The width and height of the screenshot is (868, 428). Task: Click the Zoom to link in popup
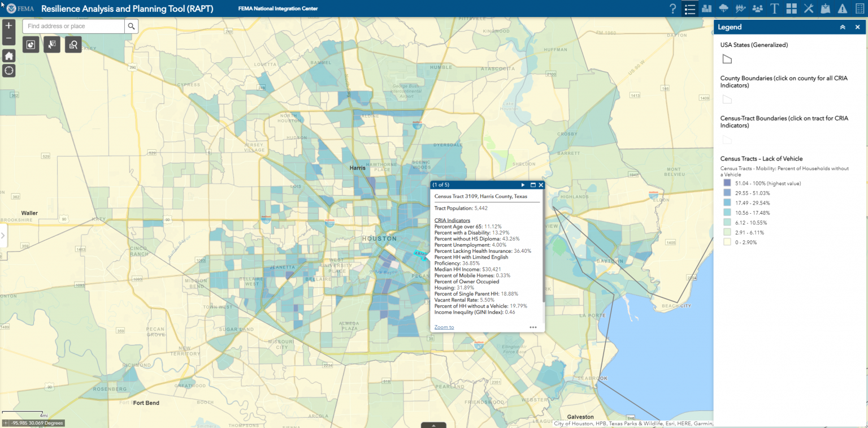click(x=444, y=327)
